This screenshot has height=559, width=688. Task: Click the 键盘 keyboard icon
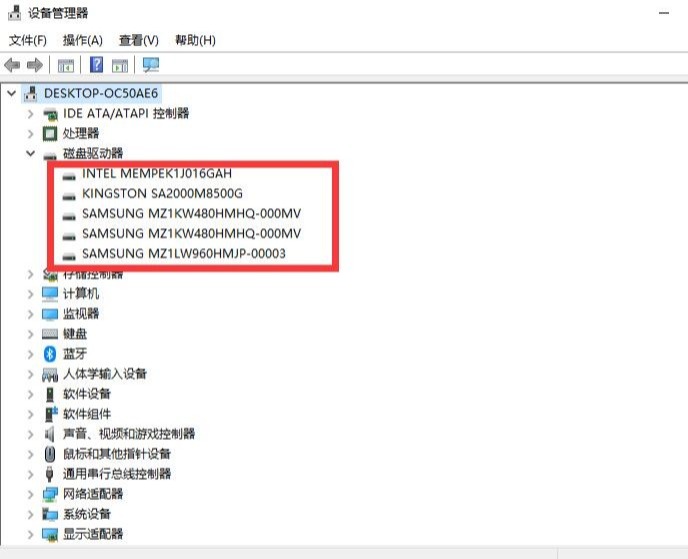click(50, 334)
